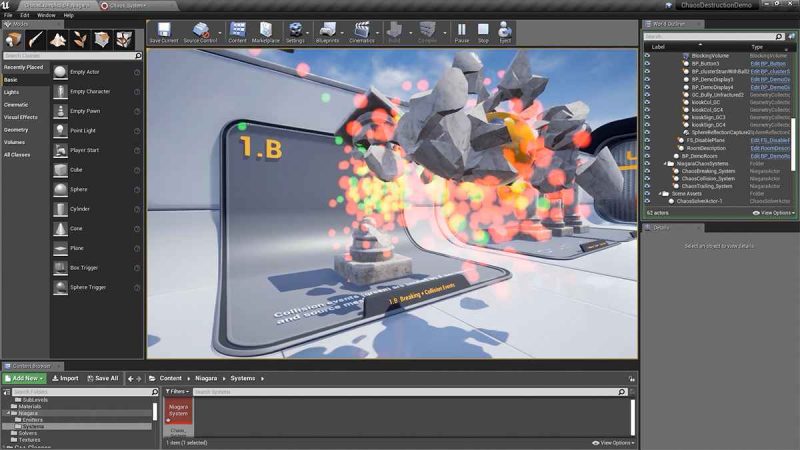Go to Content in breadcrumb path
This screenshot has height=450, width=800.
pos(170,379)
